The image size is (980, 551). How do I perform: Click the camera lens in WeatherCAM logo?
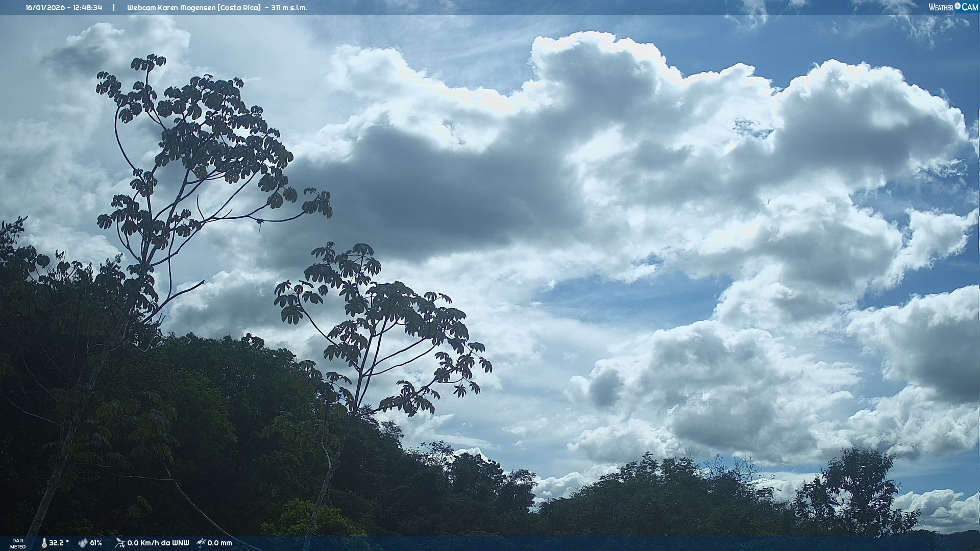coord(958,6)
